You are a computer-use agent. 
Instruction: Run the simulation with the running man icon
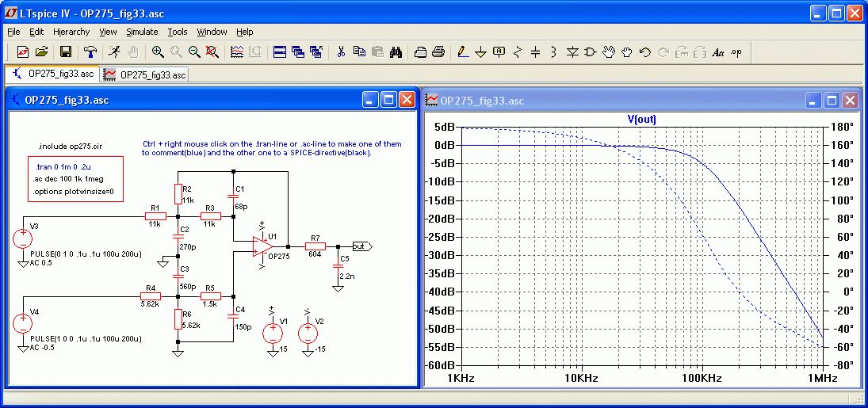[114, 52]
